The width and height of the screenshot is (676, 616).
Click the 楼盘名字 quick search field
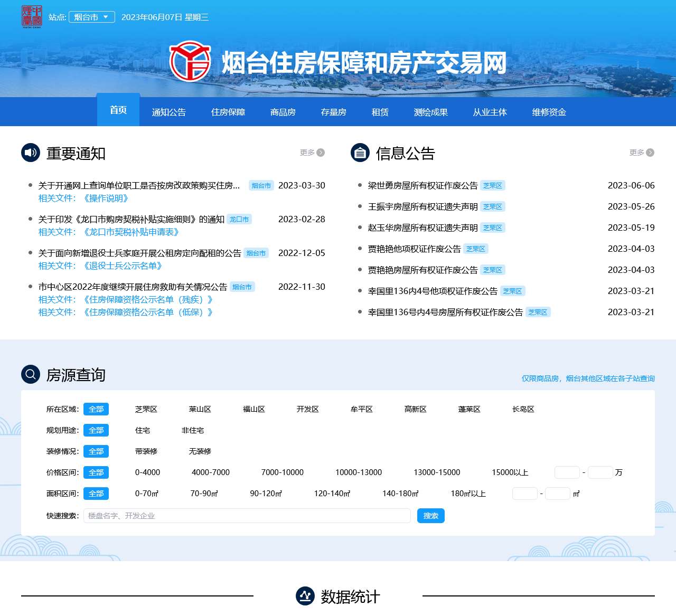pos(247,516)
